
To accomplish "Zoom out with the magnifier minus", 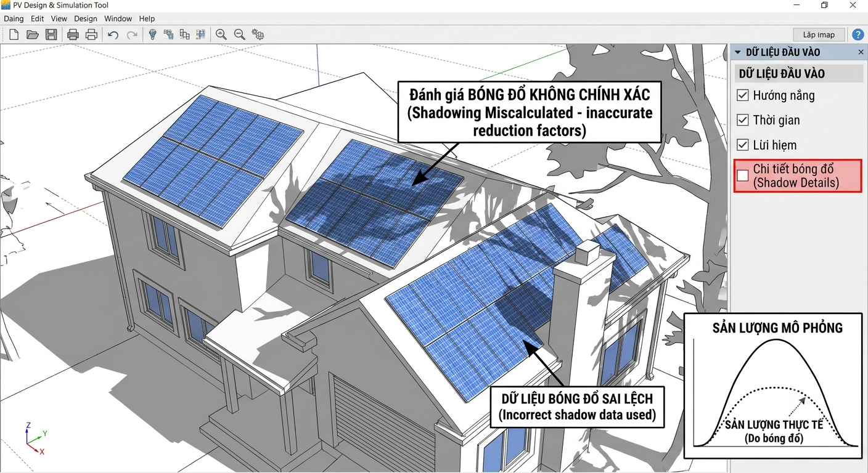I will [x=239, y=34].
